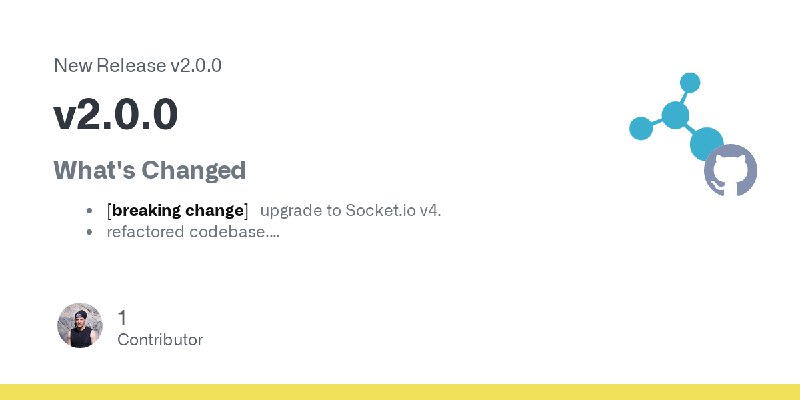Click the left node of the molecule logo
Image resolution: width=800 pixels, height=400 pixels.
coord(641,128)
